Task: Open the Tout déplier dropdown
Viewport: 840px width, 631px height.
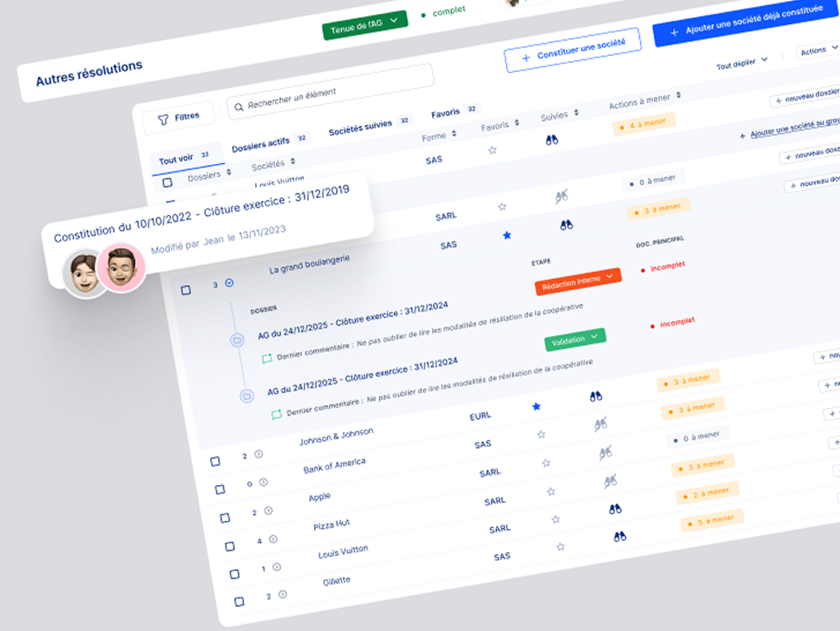Action: click(742, 64)
